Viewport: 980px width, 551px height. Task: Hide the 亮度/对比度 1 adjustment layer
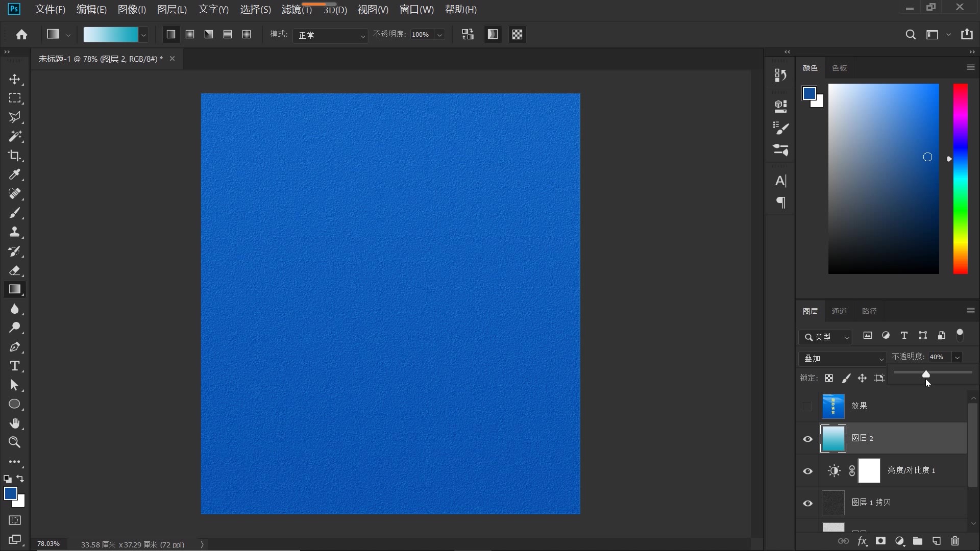tap(807, 471)
